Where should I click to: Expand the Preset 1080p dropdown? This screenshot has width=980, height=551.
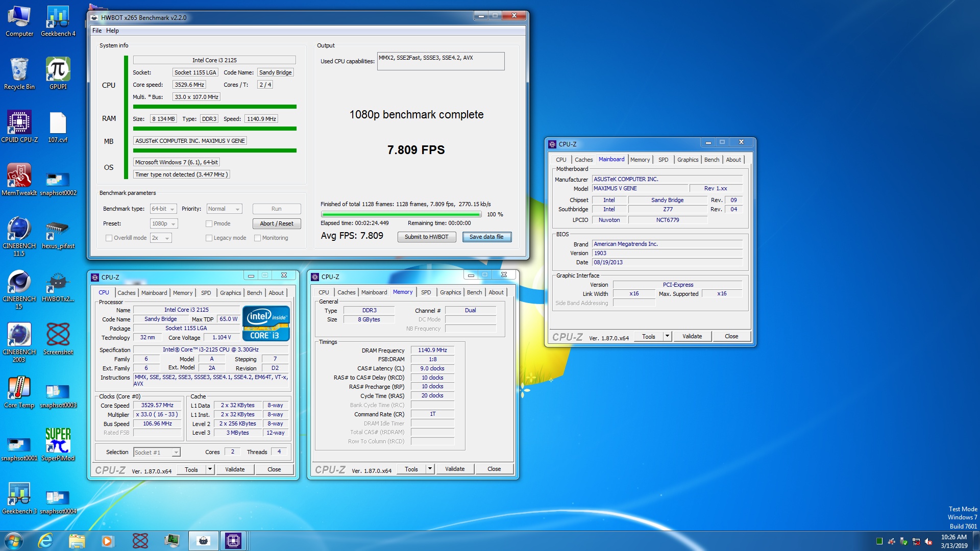click(x=163, y=223)
